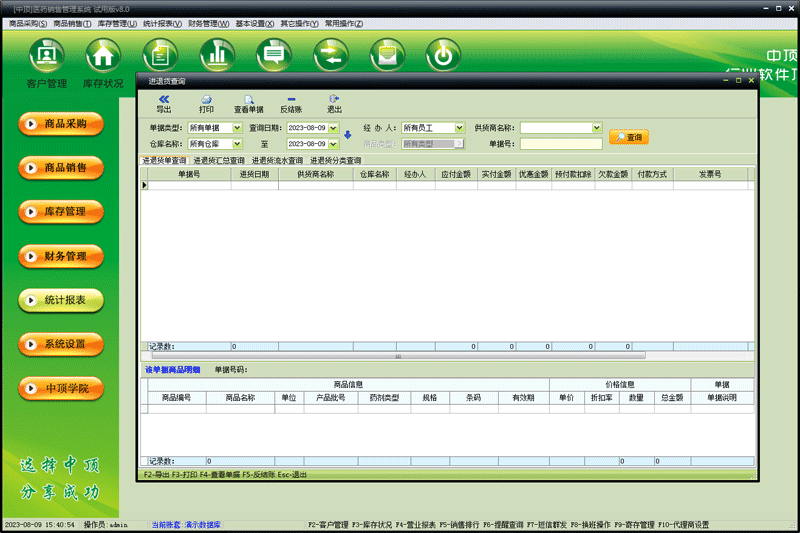Click the power icon in top toolbar
The width and height of the screenshot is (800, 533).
[x=443, y=56]
